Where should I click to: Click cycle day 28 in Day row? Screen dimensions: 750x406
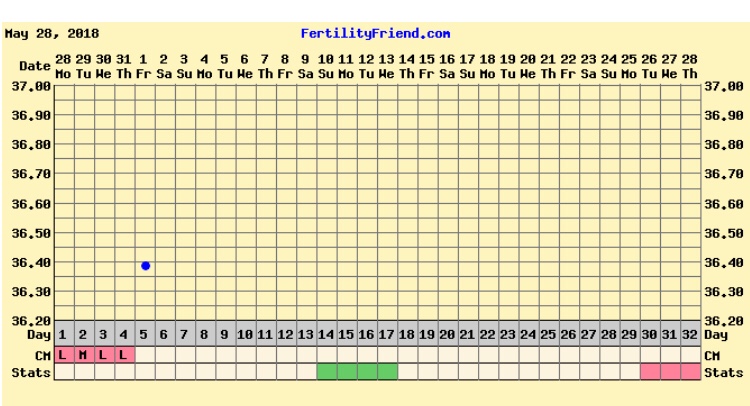tap(609, 333)
